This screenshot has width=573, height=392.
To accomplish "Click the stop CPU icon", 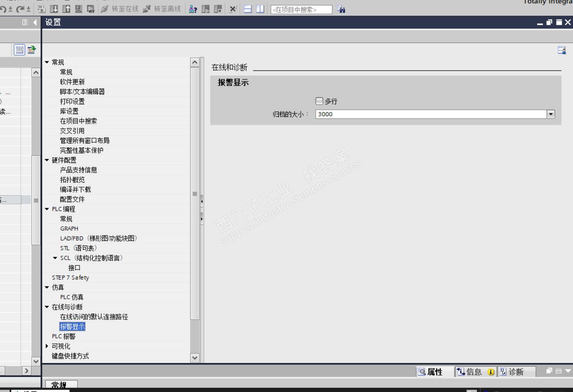I will tap(218, 9).
